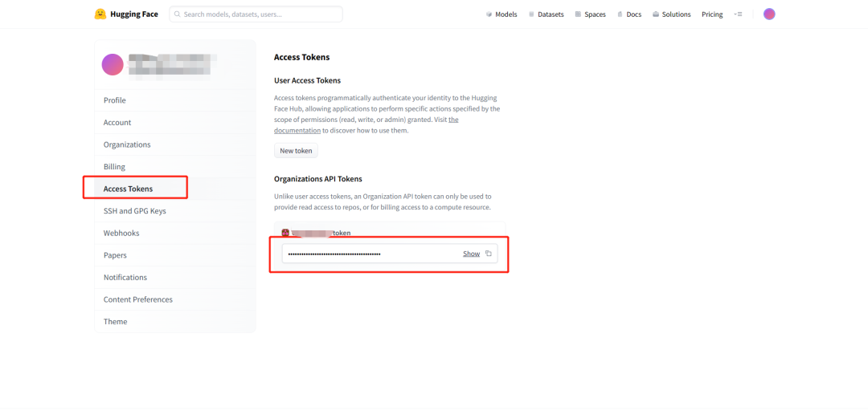Click the Hugging Face emoji logo

pyautogui.click(x=100, y=14)
